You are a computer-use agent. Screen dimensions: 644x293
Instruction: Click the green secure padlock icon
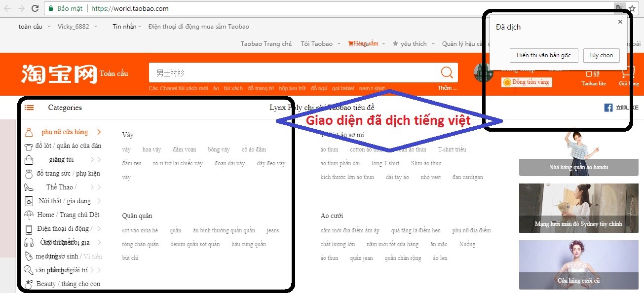click(50, 8)
